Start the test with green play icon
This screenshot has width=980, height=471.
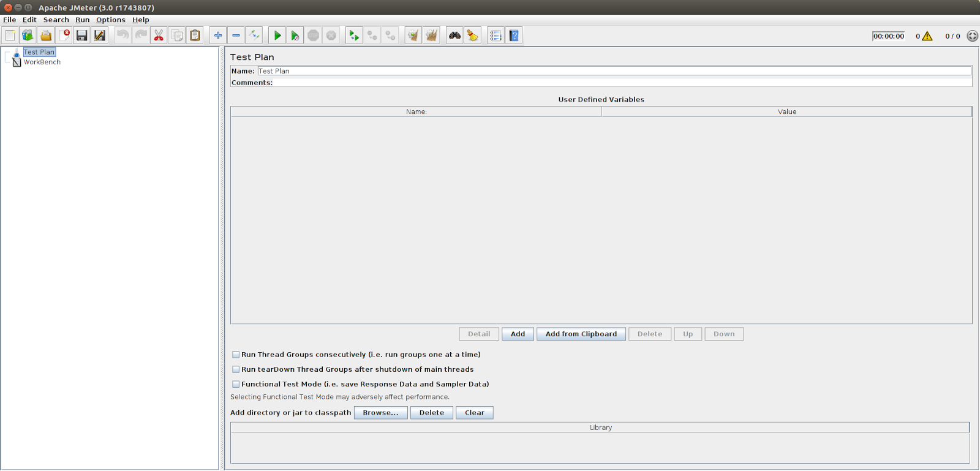click(277, 36)
